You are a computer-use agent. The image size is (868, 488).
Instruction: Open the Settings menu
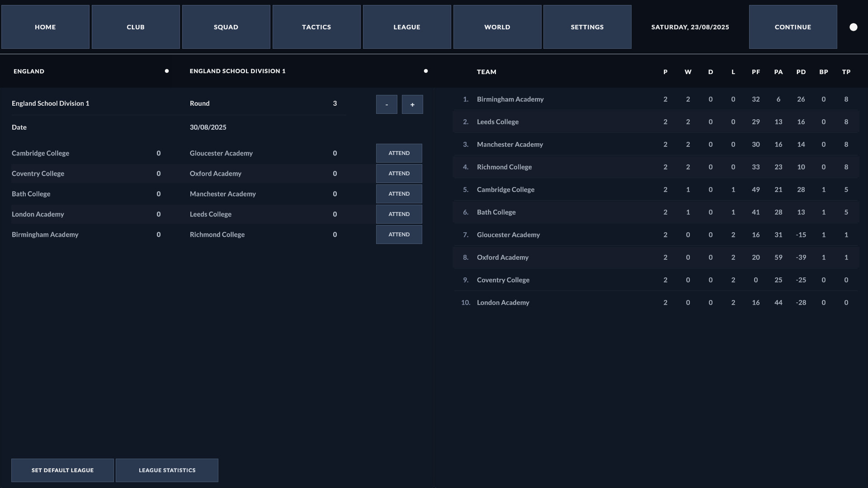pos(587,27)
